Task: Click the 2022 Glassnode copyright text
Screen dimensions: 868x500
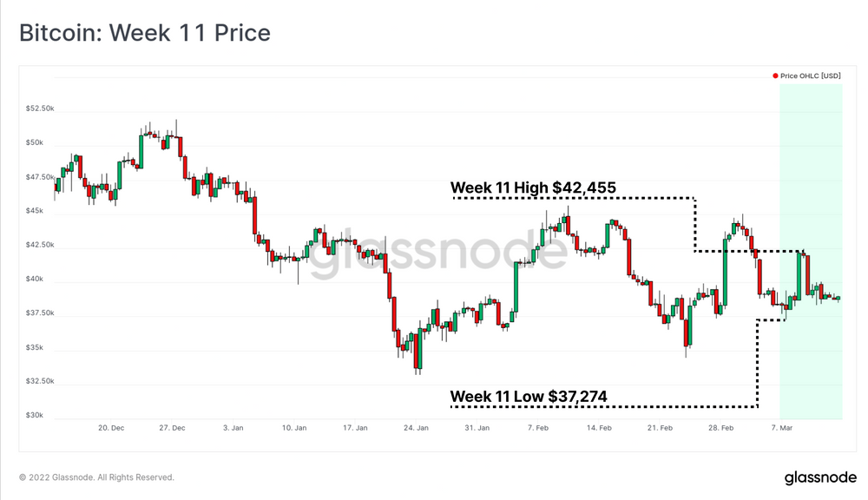Action: pos(97,477)
